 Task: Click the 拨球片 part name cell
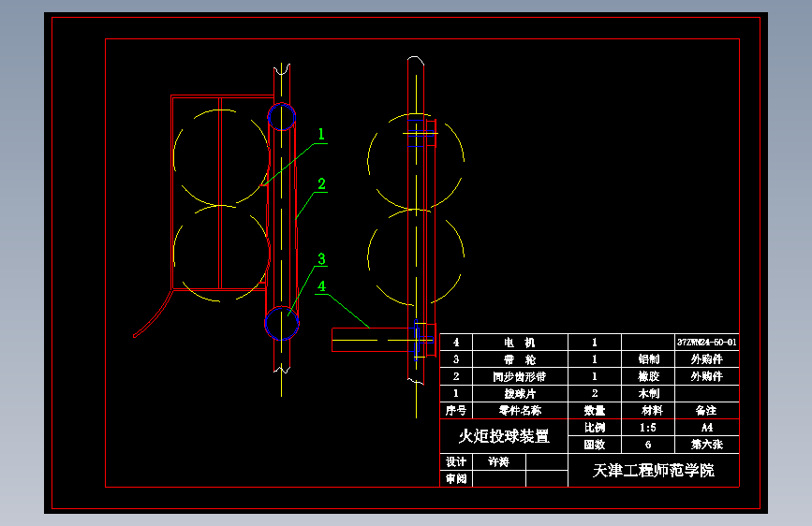pos(520,393)
